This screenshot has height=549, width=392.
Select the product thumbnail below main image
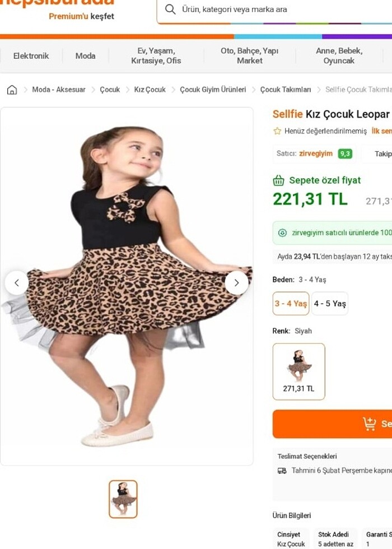click(x=123, y=499)
